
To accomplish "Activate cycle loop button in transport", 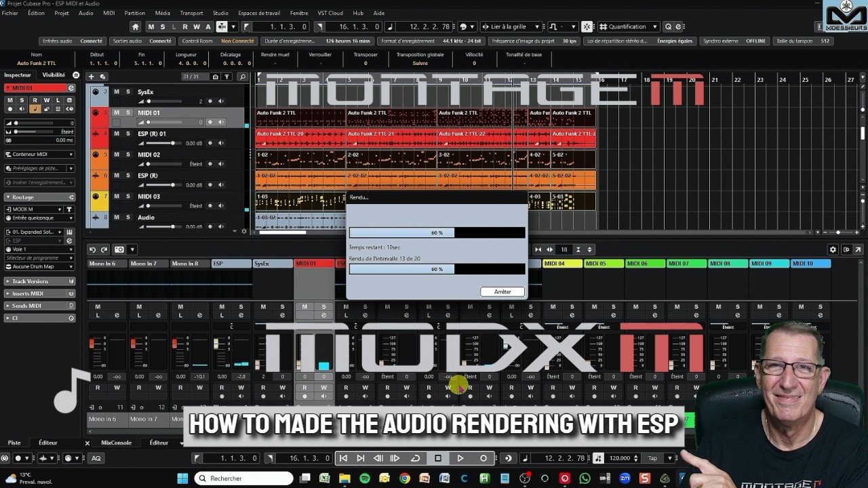I will [x=415, y=458].
